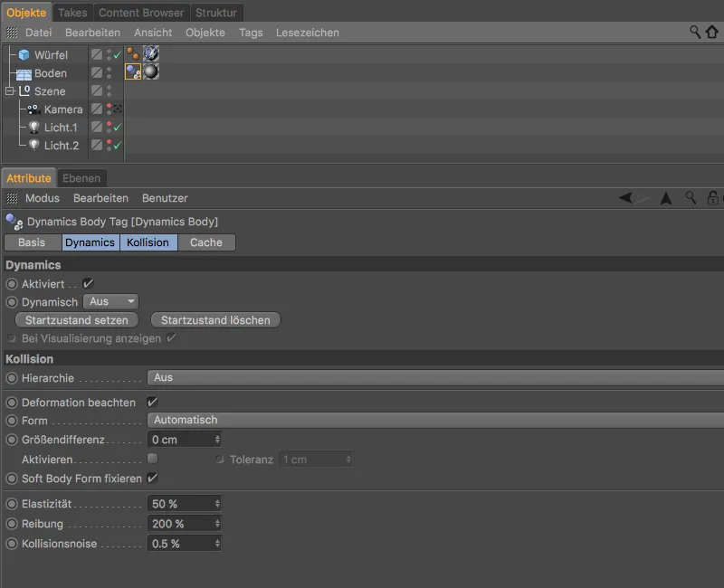Image resolution: width=724 pixels, height=588 pixels.
Task: Open the Benutzer menu
Action: click(x=165, y=198)
